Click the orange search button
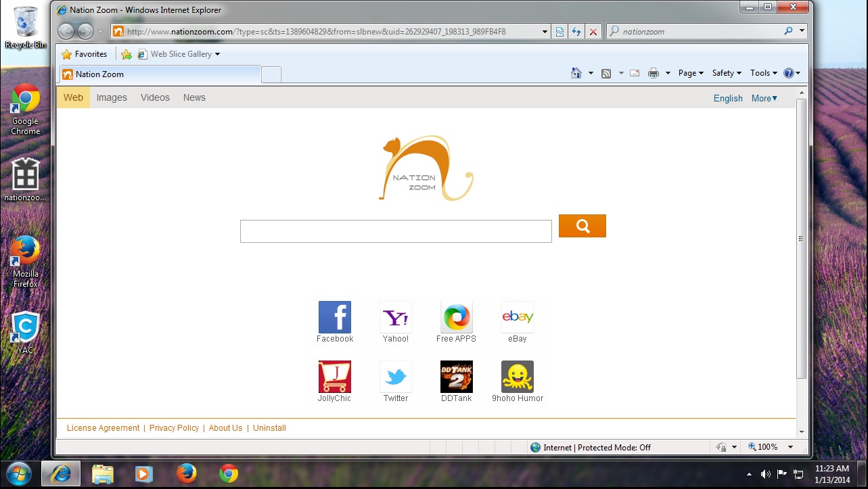 [x=583, y=226]
